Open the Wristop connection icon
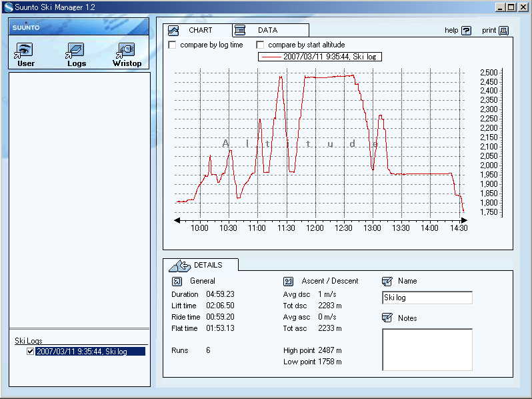Viewport: 532px width, 399px height. click(x=125, y=50)
